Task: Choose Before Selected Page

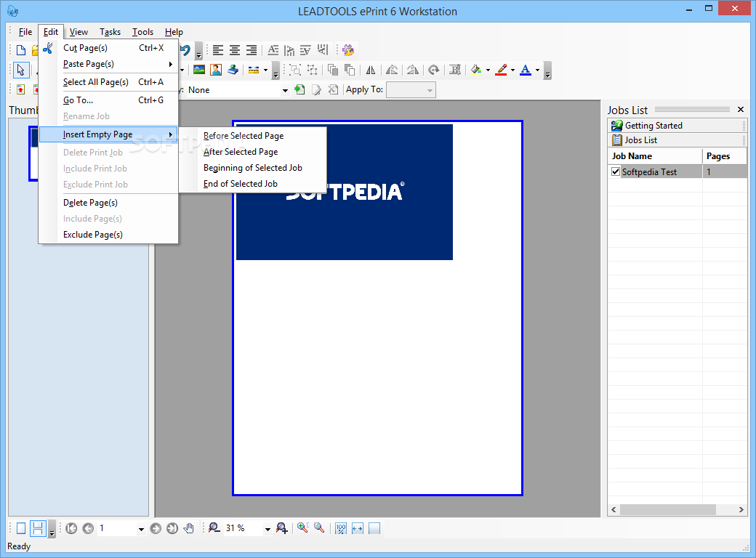Action: point(253,136)
